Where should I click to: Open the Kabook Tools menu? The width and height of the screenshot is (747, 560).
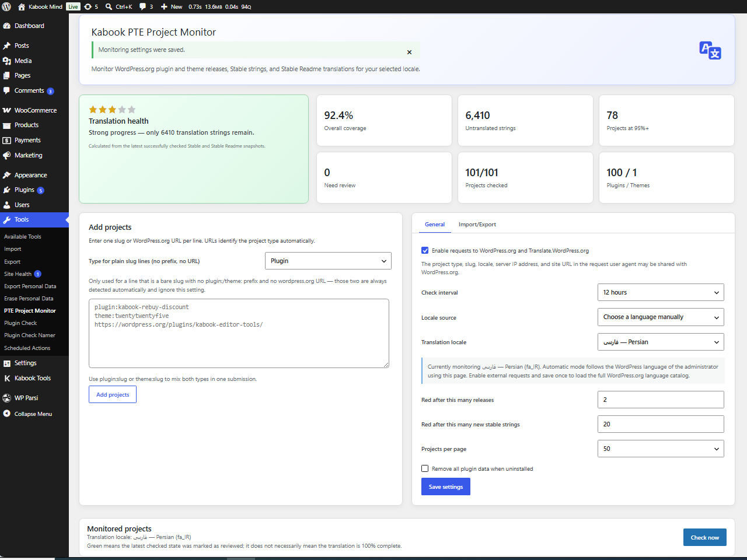[x=34, y=378]
